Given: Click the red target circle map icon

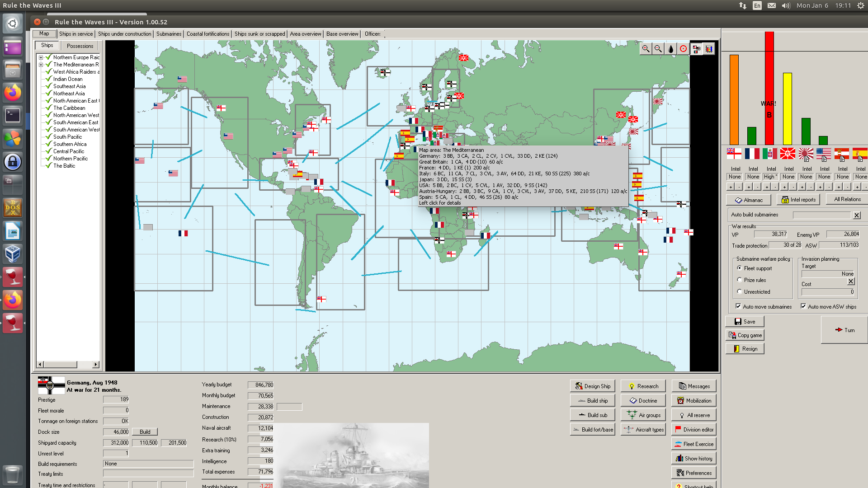Looking at the screenshot, I should [684, 49].
